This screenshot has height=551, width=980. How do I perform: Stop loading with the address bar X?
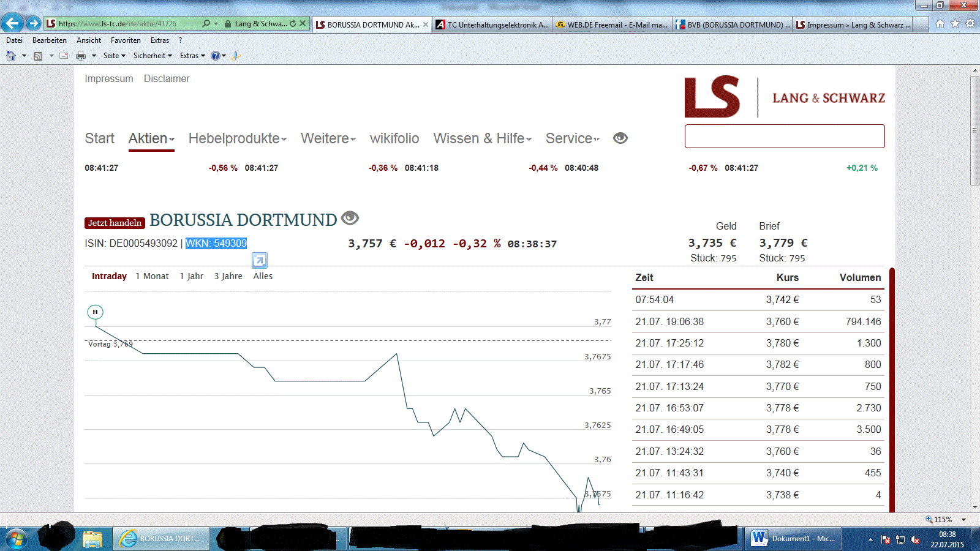click(303, 24)
